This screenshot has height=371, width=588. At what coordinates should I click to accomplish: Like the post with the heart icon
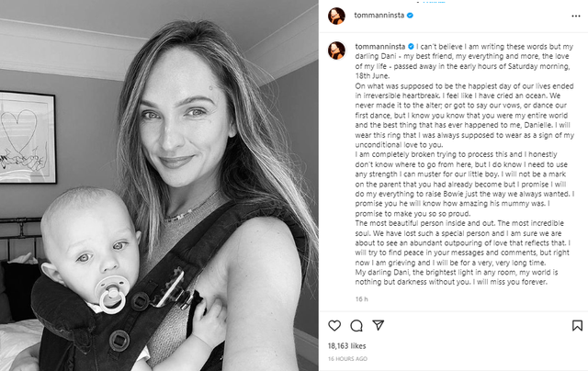point(334,325)
